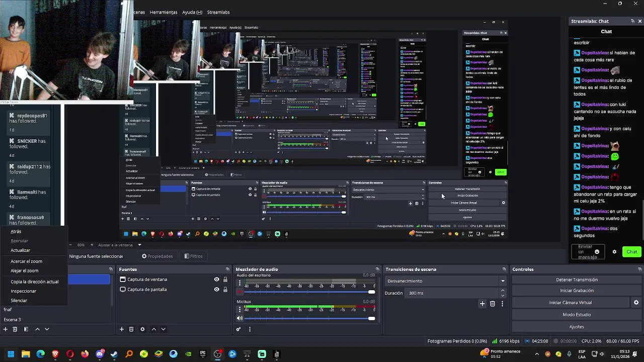644x362 pixels.
Task: Mute the Mic/Aux channel
Action: pos(239,318)
